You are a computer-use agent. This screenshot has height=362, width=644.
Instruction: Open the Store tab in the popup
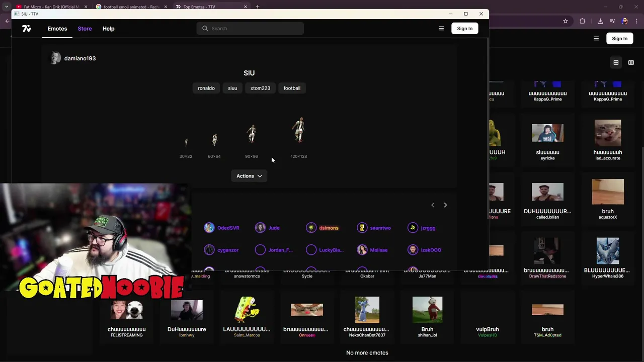(x=85, y=29)
